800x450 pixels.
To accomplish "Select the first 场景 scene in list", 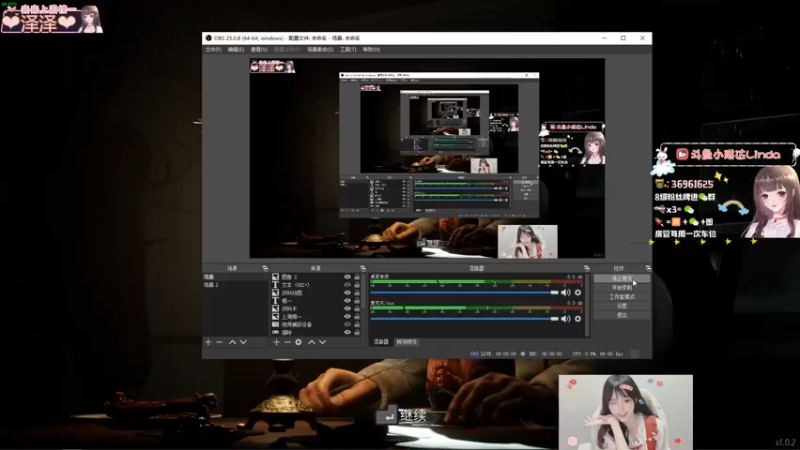I will [x=235, y=277].
